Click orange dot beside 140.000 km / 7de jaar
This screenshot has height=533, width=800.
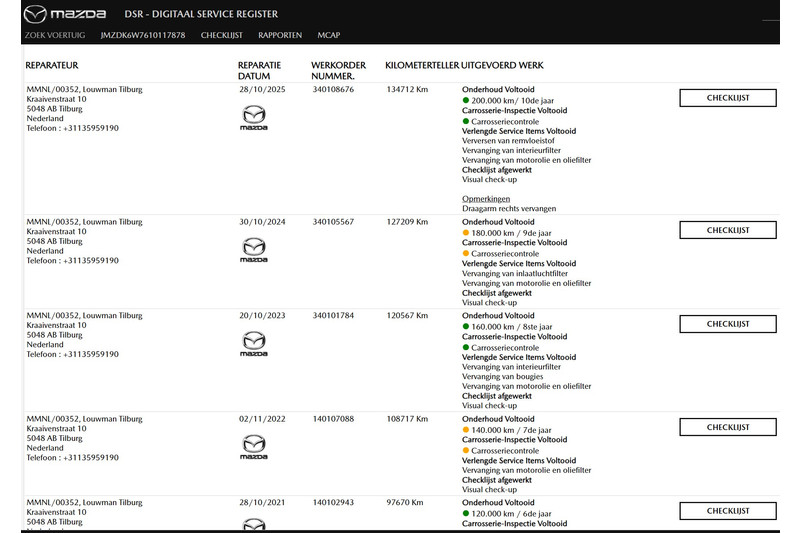[465, 430]
